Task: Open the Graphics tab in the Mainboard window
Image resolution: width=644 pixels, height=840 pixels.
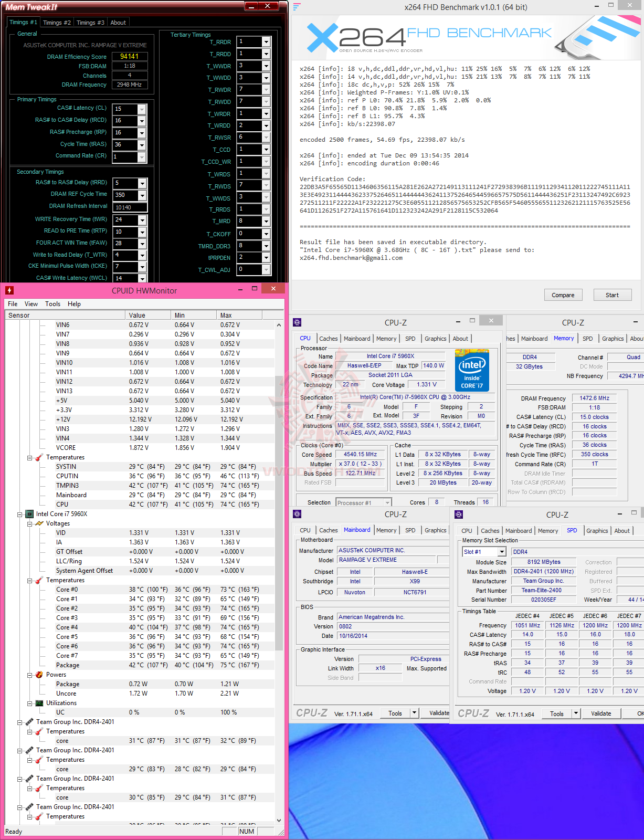Action: pos(436,530)
